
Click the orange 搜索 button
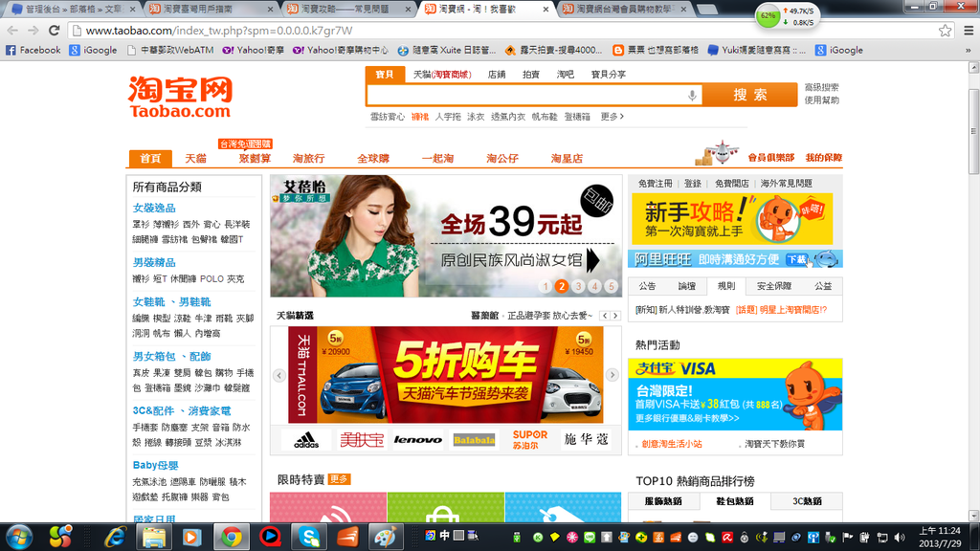(750, 95)
